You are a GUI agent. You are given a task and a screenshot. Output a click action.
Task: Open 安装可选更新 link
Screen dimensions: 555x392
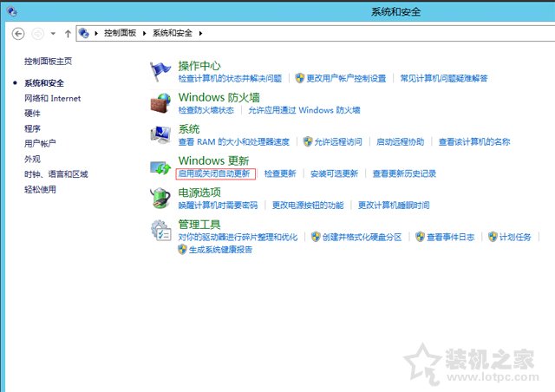pyautogui.click(x=334, y=173)
